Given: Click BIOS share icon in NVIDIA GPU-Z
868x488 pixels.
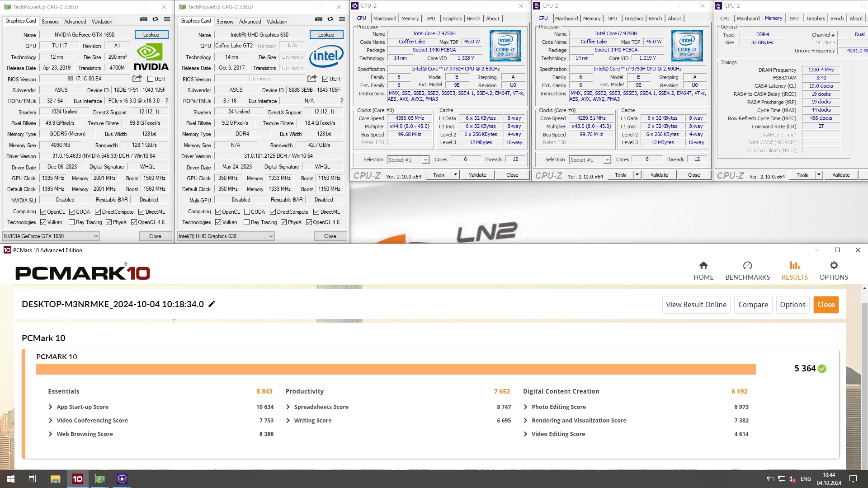Looking at the screenshot, I should (x=137, y=79).
